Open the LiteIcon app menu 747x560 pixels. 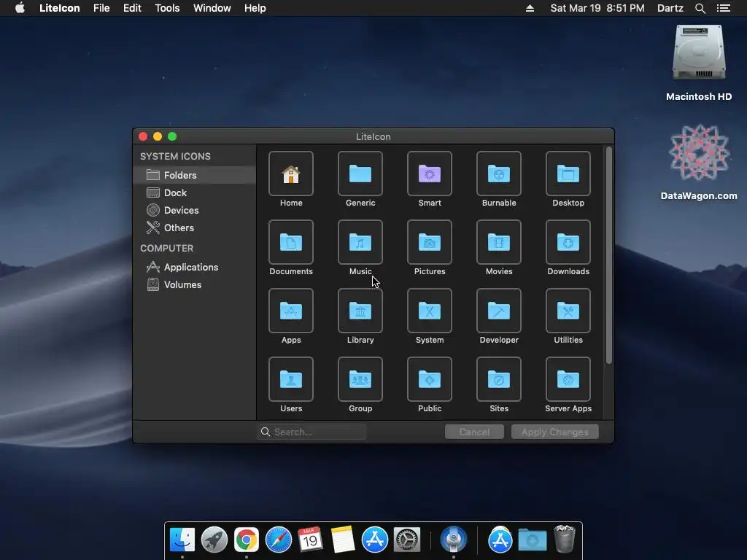pyautogui.click(x=60, y=8)
